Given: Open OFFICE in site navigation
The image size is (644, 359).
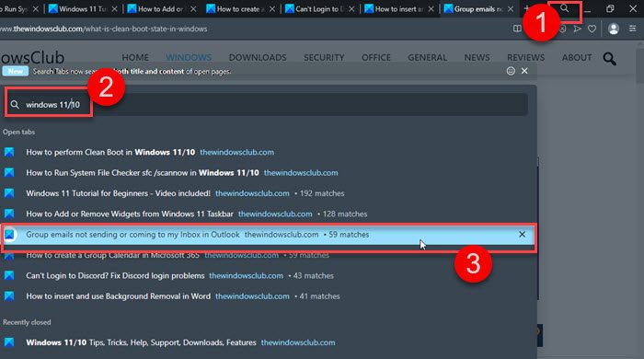Looking at the screenshot, I should [x=376, y=57].
